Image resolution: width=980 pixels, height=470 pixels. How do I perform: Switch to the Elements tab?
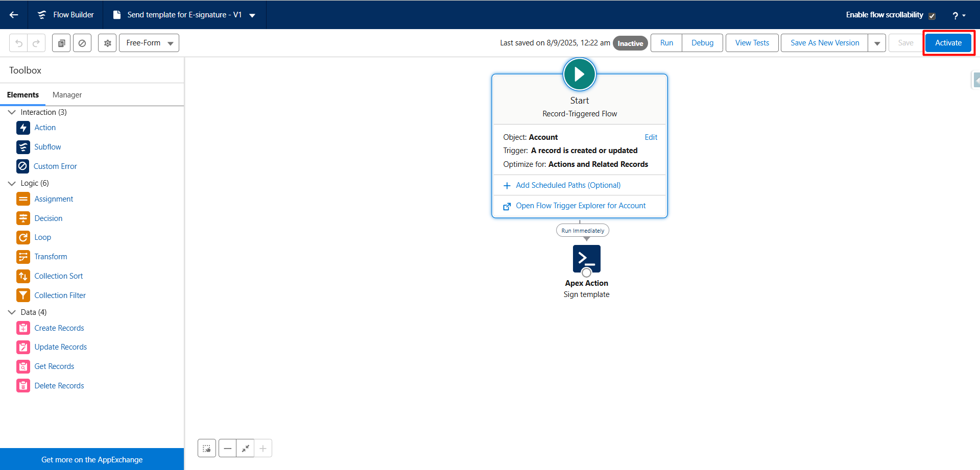click(23, 95)
